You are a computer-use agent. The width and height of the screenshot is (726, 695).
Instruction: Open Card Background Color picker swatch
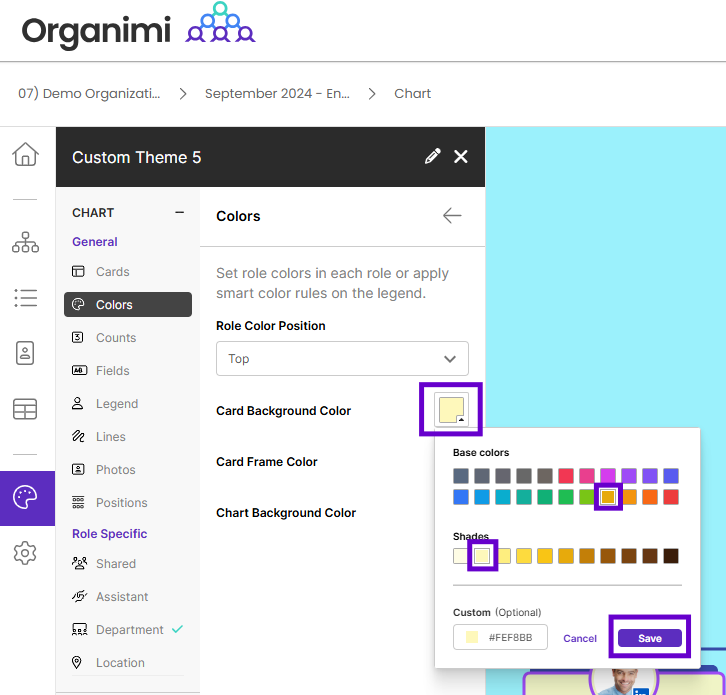tap(451, 410)
